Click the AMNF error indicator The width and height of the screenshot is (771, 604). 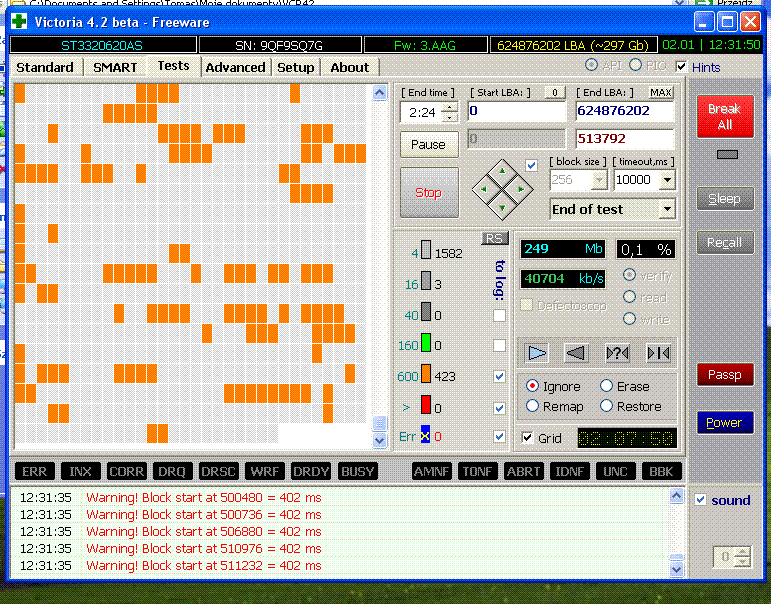pos(431,471)
